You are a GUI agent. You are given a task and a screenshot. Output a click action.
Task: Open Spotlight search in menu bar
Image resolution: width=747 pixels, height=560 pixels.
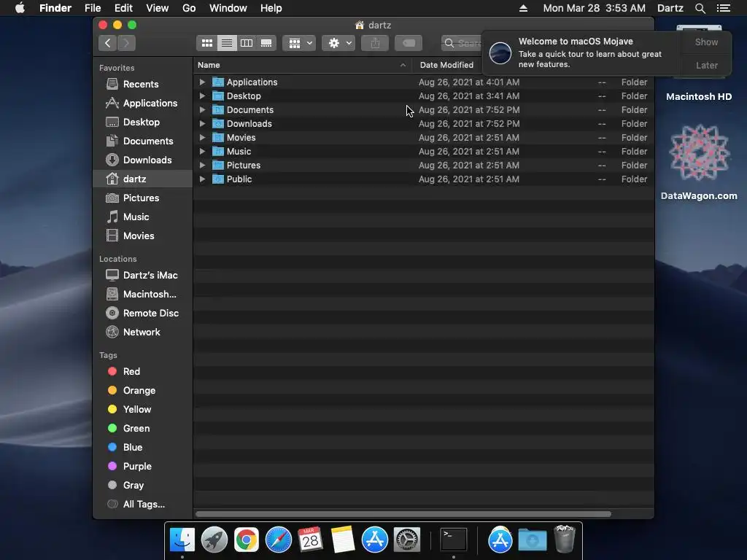[700, 8]
